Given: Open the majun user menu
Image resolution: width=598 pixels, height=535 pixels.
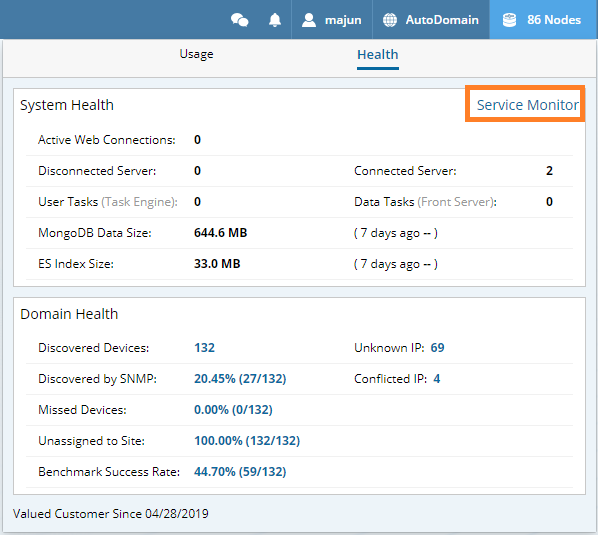Looking at the screenshot, I should 332,20.
